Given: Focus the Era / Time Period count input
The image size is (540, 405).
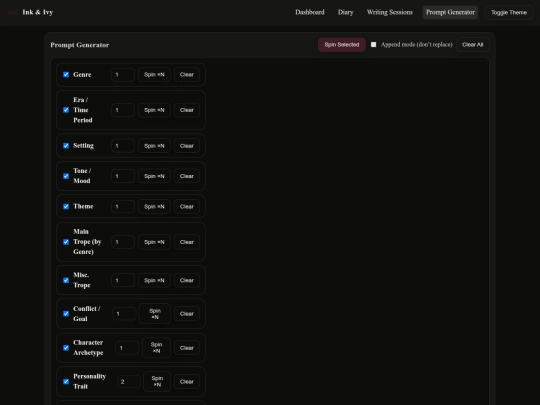Looking at the screenshot, I should pos(123,110).
